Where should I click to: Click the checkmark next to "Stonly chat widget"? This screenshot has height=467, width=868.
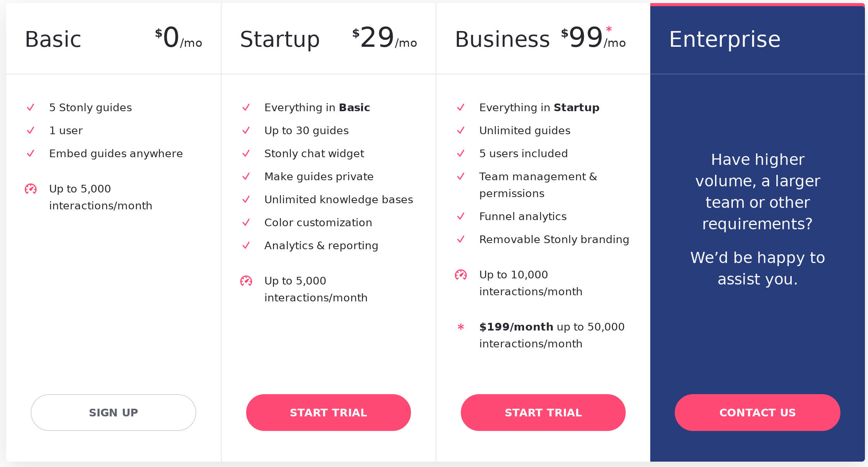246,154
